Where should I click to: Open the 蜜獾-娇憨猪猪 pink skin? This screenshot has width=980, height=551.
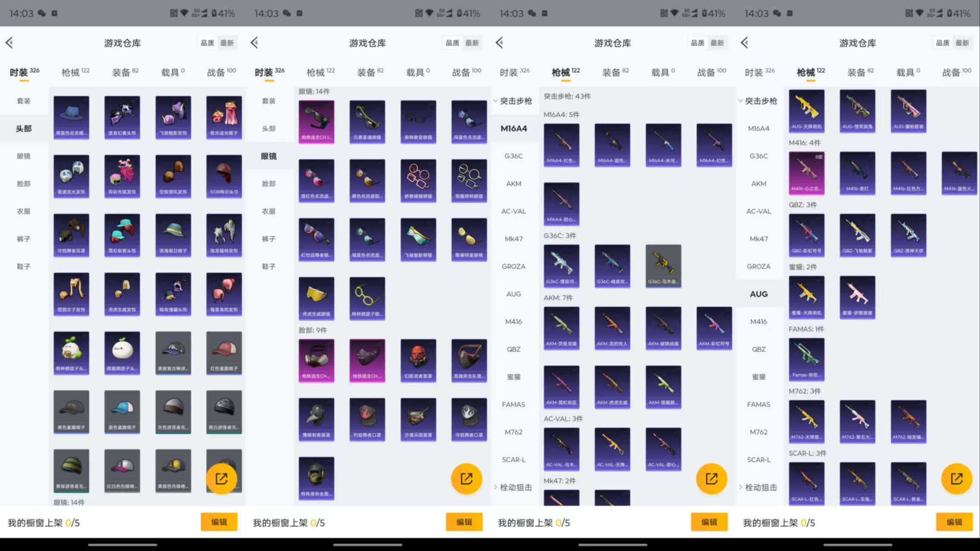[x=858, y=297]
